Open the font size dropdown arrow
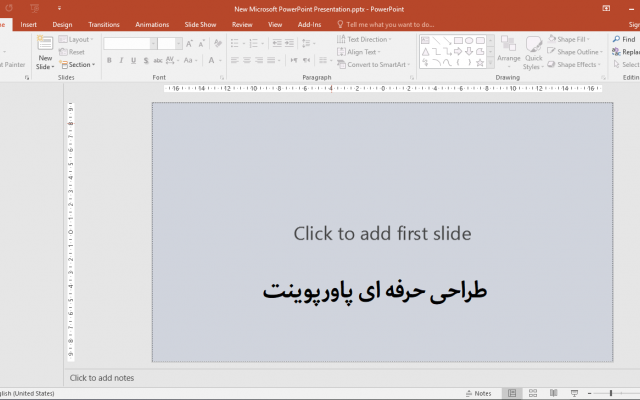 178,43
